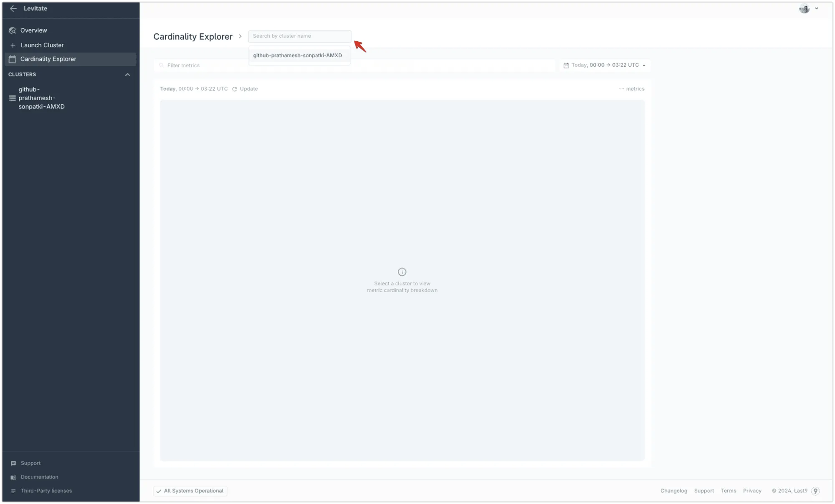The width and height of the screenshot is (835, 504).
Task: Open the date range dropdown arrow
Action: 644,66
